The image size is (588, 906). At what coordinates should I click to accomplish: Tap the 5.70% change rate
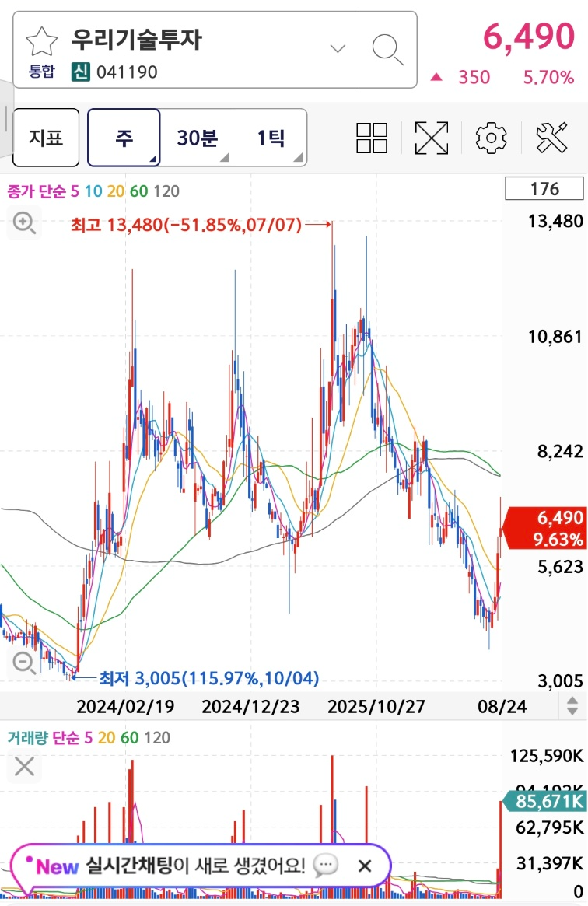[x=549, y=78]
